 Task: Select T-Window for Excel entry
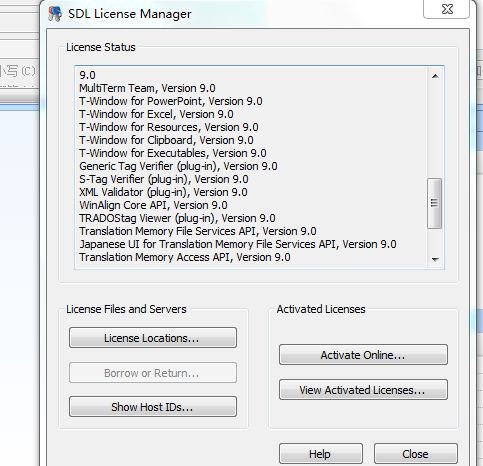[156, 114]
